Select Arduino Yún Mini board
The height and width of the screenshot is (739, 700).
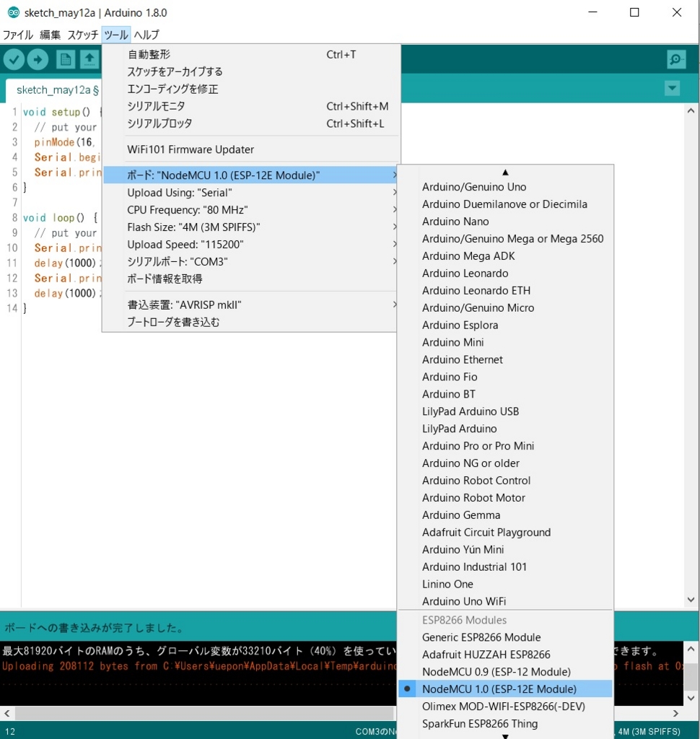505,549
